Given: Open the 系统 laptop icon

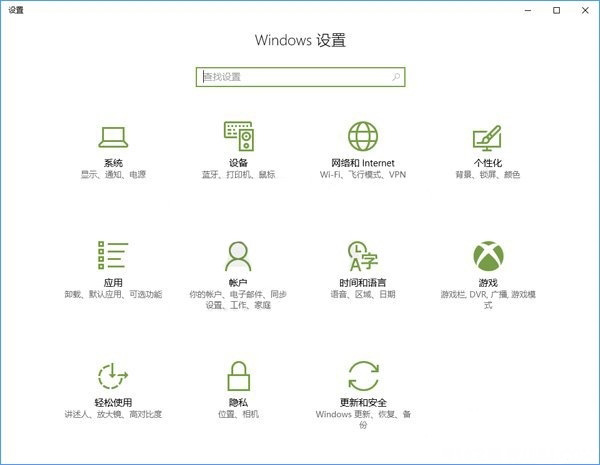Looking at the screenshot, I should pos(113,137).
